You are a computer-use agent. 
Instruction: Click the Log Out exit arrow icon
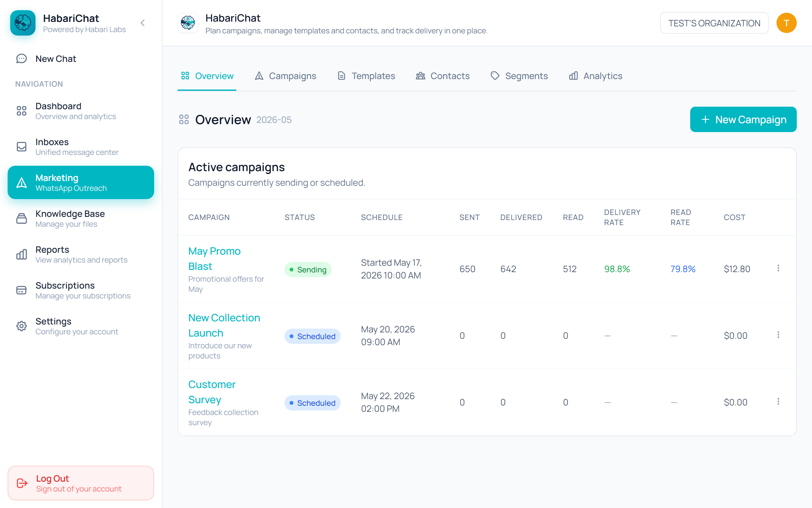click(x=22, y=483)
